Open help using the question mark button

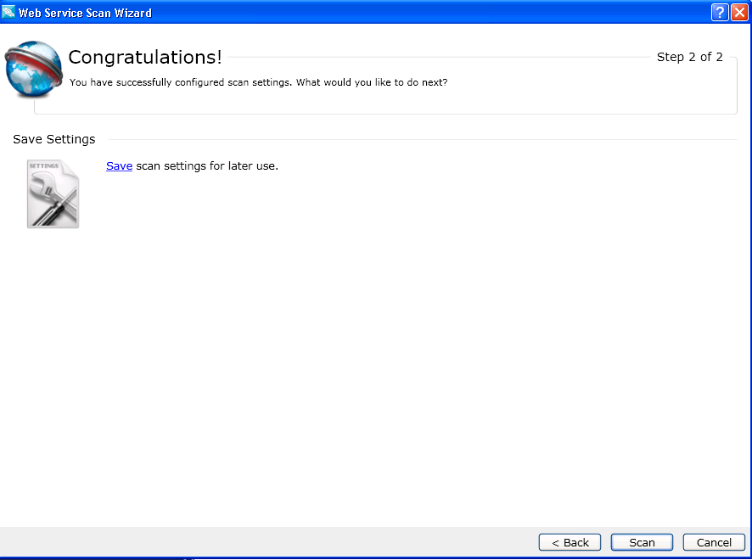720,12
